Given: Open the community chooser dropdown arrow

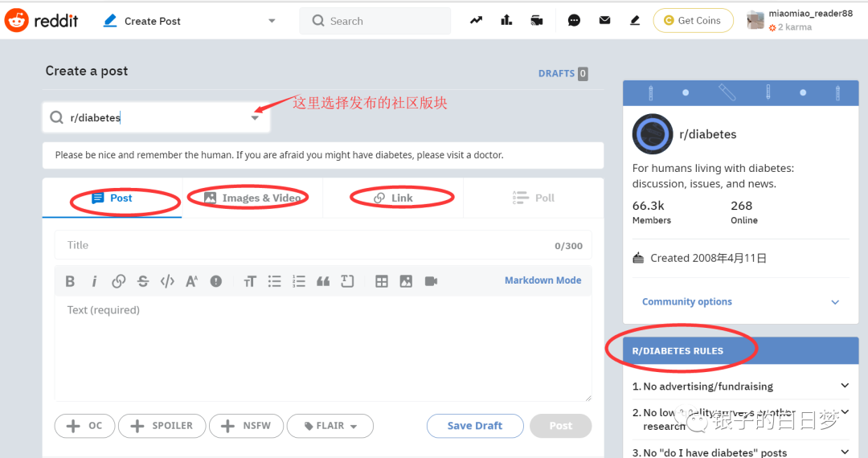Looking at the screenshot, I should pos(255,118).
